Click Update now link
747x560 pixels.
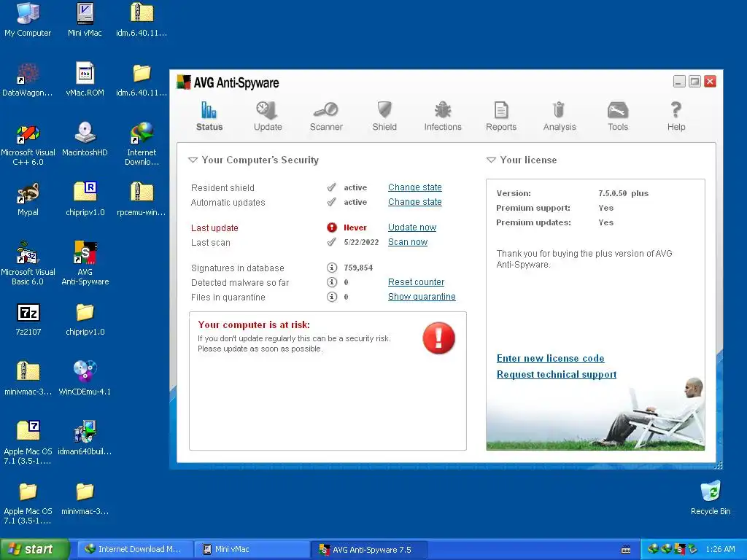[412, 227]
